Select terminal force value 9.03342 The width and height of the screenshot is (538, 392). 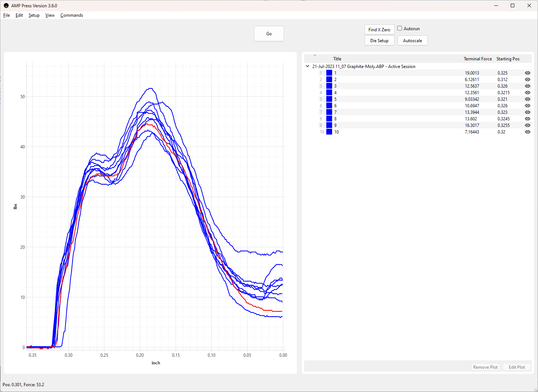tap(472, 99)
